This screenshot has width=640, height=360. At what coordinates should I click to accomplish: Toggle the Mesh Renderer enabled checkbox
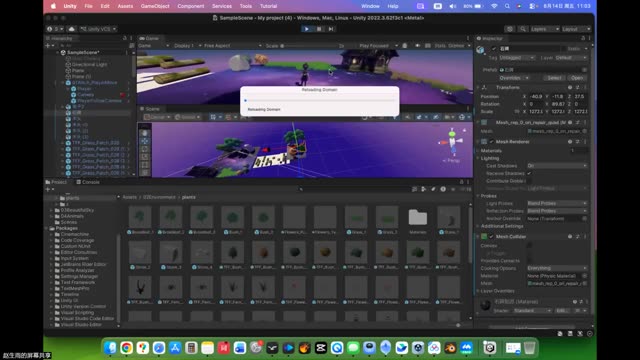tap(492, 142)
